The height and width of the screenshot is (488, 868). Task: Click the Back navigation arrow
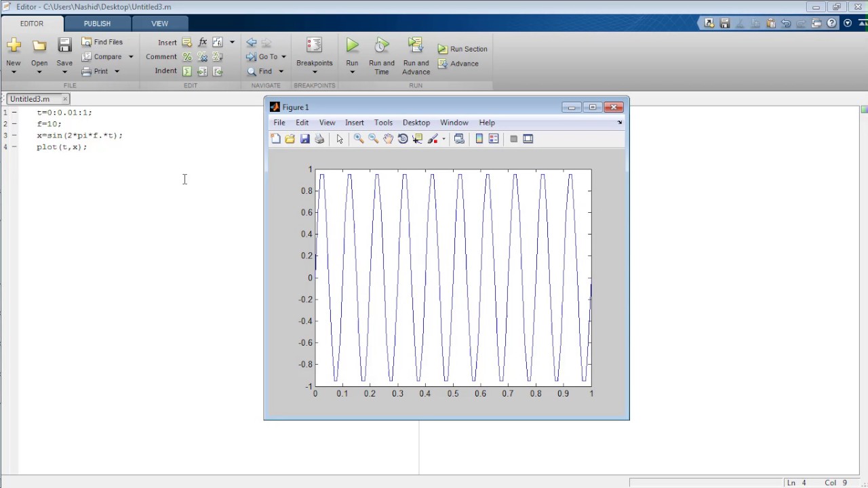pyautogui.click(x=252, y=42)
